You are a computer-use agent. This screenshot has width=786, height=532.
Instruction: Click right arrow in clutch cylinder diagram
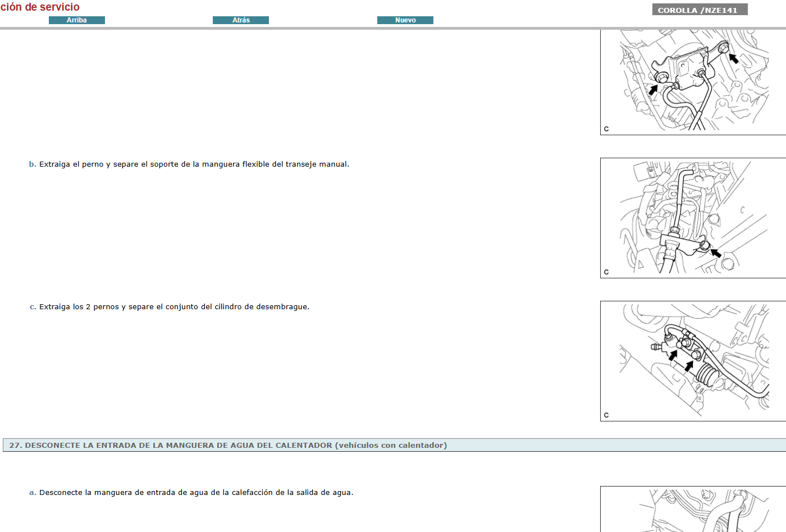(x=689, y=366)
